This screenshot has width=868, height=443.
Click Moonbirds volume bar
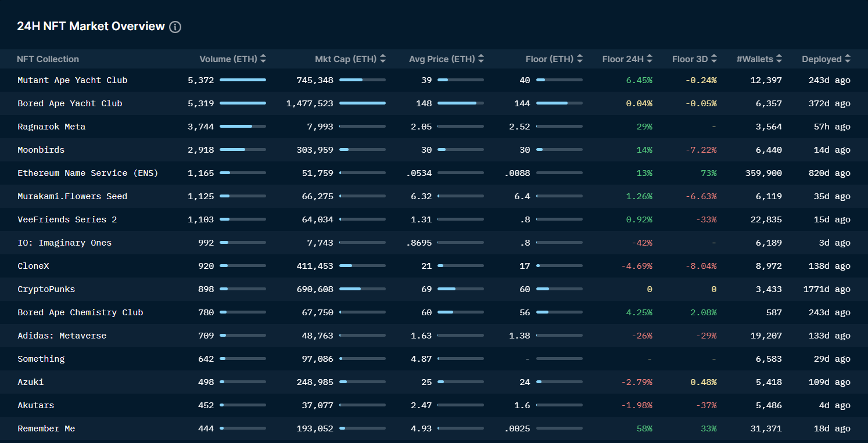(x=243, y=150)
